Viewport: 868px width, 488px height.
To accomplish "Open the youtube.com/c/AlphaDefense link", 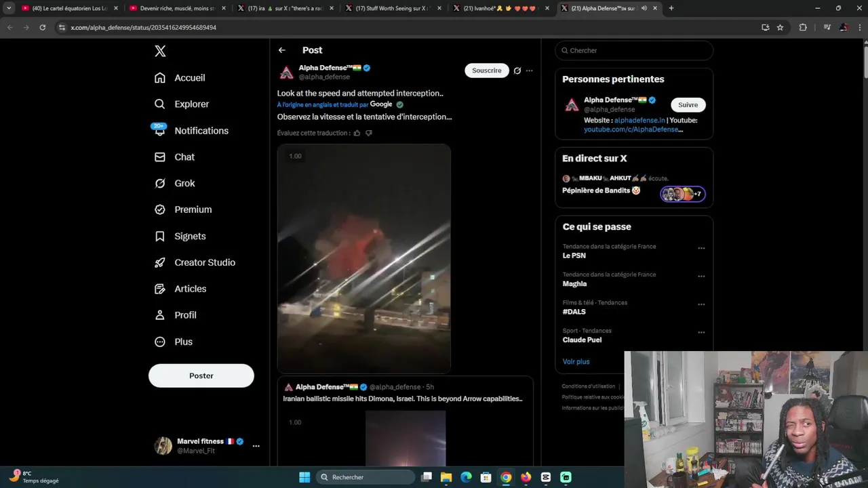I will pyautogui.click(x=633, y=129).
